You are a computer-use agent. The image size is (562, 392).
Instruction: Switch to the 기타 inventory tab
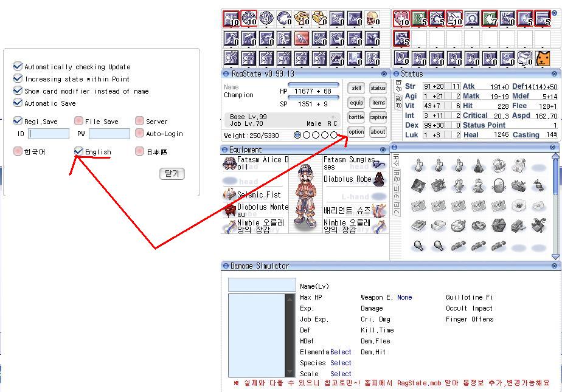397,208
